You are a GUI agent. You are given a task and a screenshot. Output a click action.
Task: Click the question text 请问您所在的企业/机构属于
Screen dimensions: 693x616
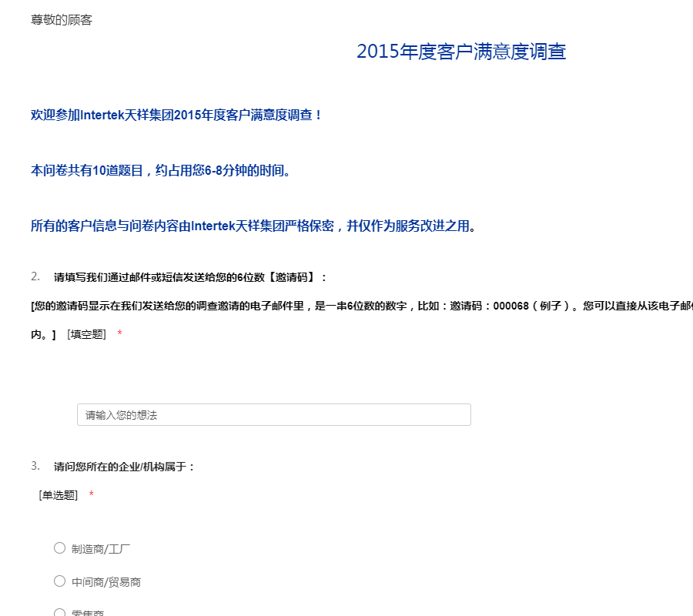coord(125,467)
